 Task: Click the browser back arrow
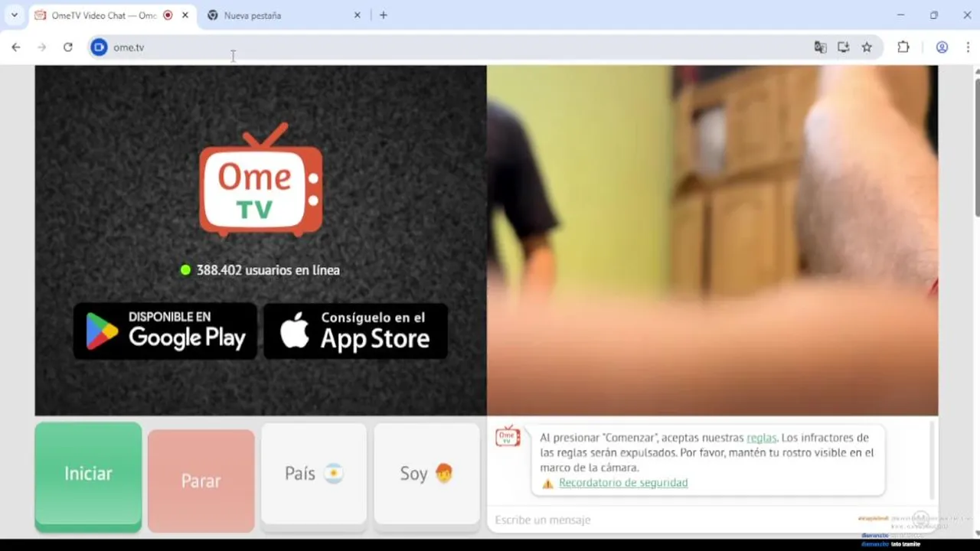(x=16, y=47)
